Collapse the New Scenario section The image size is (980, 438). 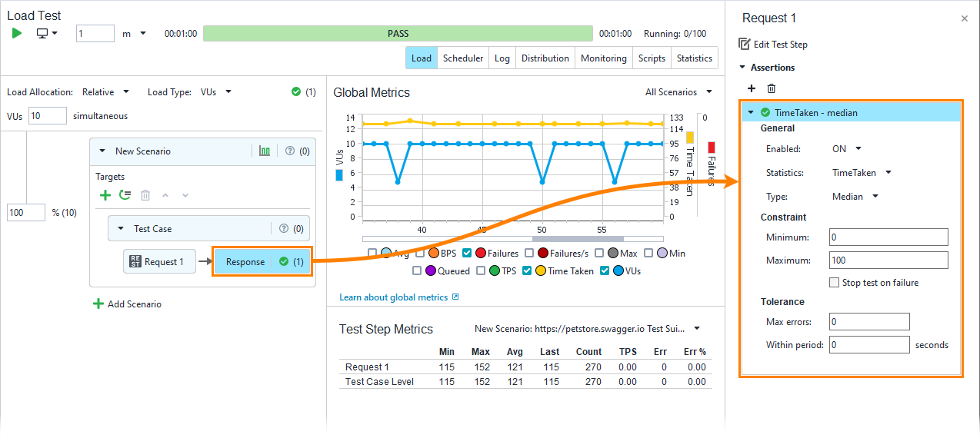pyautogui.click(x=102, y=151)
